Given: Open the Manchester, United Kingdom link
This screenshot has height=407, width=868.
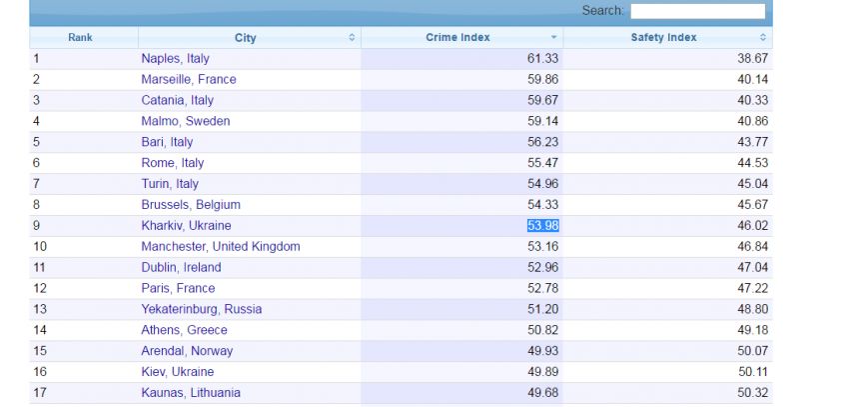Looking at the screenshot, I should 221,246.
